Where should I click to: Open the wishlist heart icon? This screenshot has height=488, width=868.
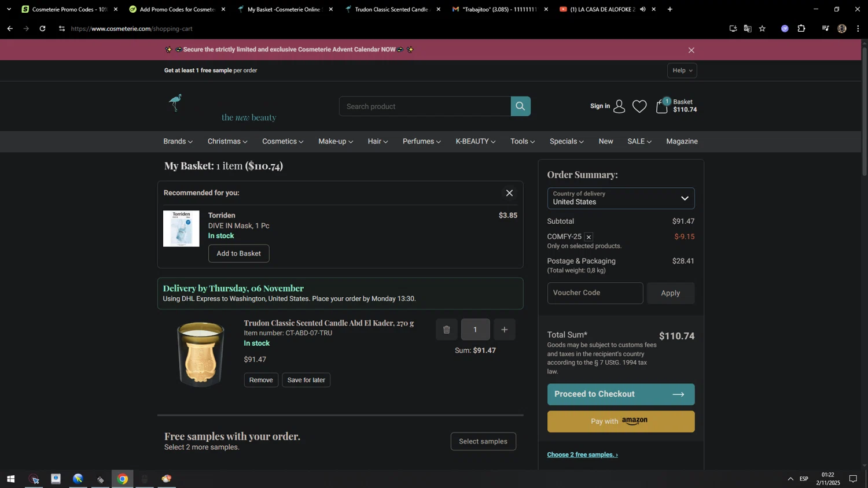coord(639,106)
